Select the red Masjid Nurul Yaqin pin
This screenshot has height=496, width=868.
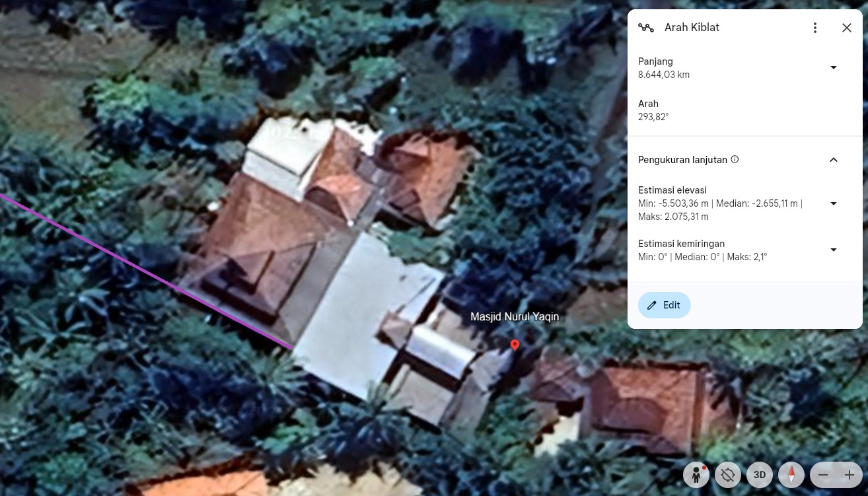[515, 345]
